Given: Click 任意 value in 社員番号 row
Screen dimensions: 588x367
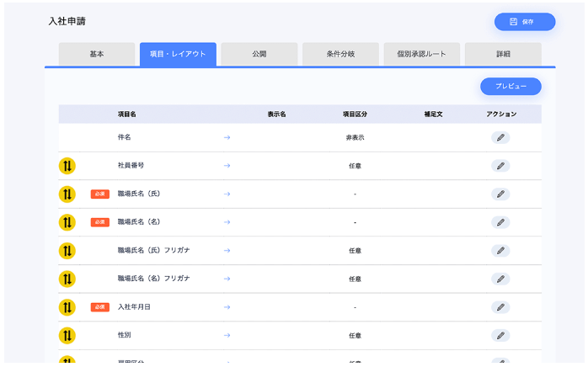Looking at the screenshot, I should [x=355, y=166].
